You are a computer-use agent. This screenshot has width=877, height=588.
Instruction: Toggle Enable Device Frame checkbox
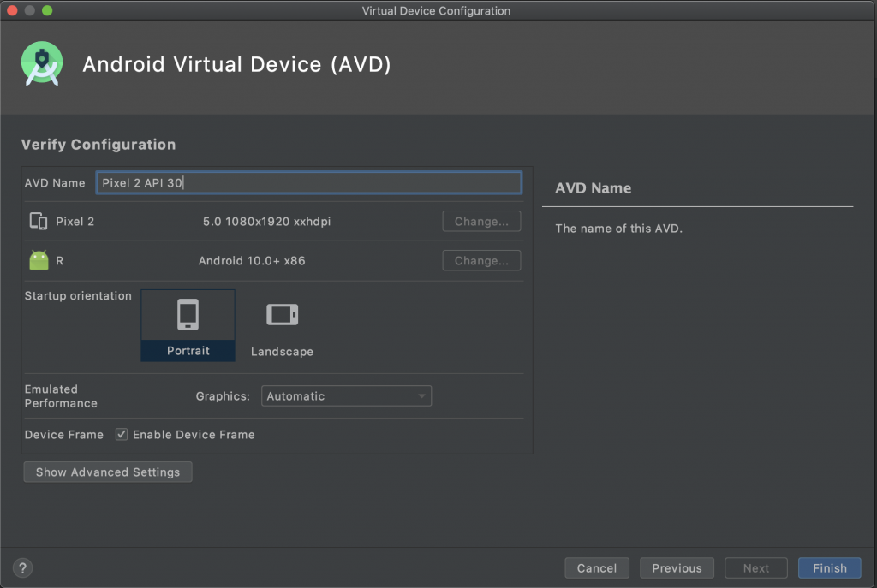[122, 434]
